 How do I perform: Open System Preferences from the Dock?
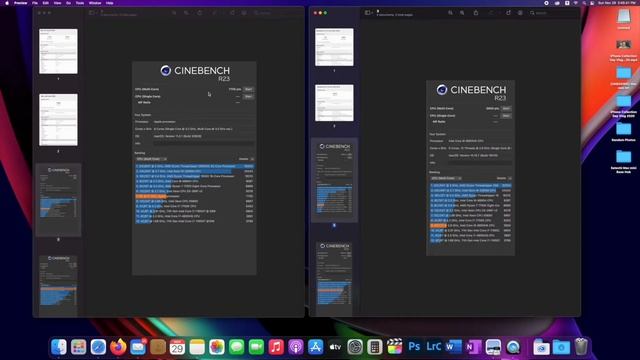coord(355,347)
